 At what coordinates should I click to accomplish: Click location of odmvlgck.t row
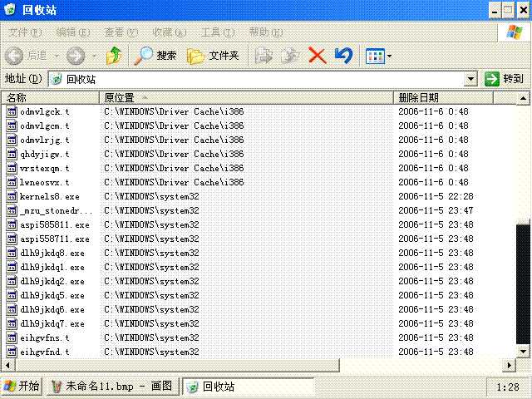[x=174, y=111]
